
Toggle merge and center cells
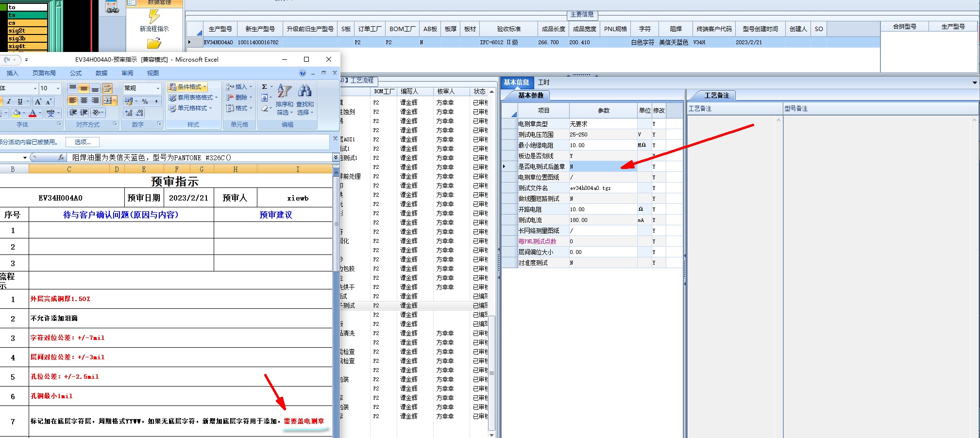tap(107, 101)
